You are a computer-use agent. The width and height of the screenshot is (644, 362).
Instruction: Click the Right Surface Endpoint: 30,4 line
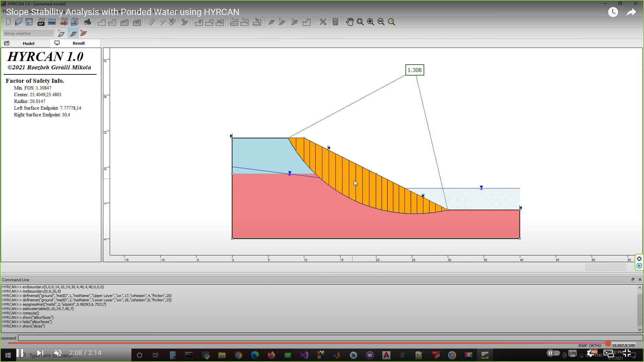pos(42,115)
